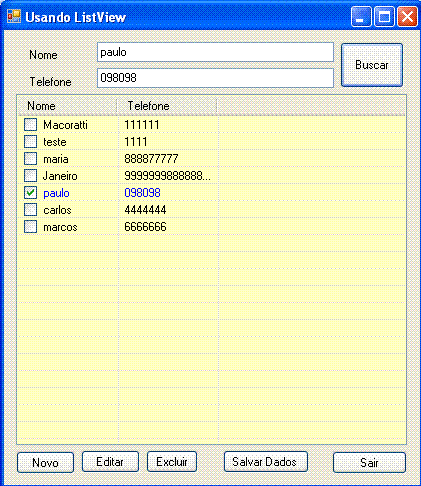
Task: Click the application icon in the title bar
Action: click(14, 17)
